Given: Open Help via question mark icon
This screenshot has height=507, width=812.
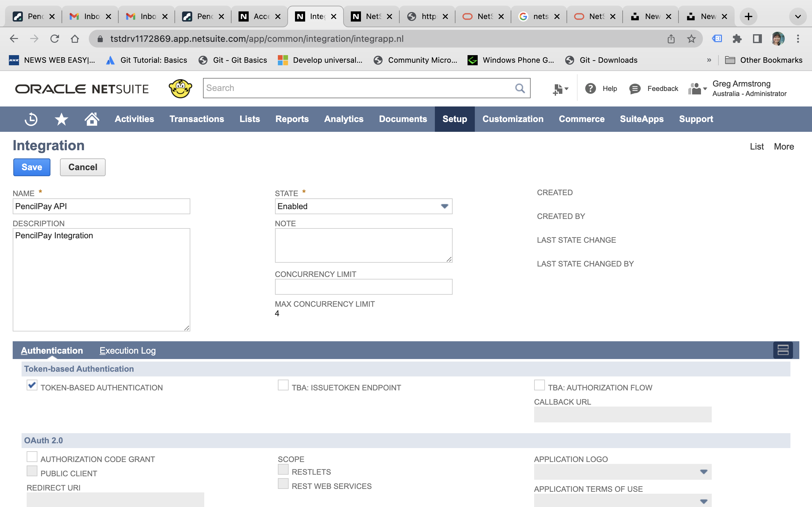Looking at the screenshot, I should tap(590, 88).
